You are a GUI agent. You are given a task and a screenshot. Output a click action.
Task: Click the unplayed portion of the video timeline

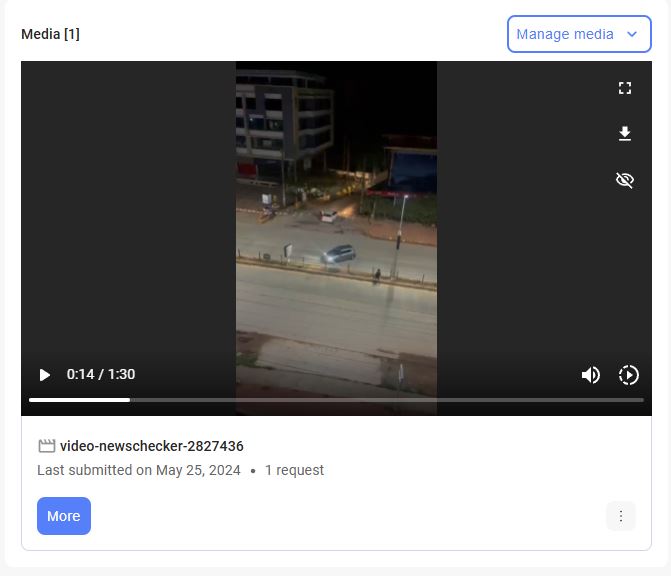[x=400, y=400]
